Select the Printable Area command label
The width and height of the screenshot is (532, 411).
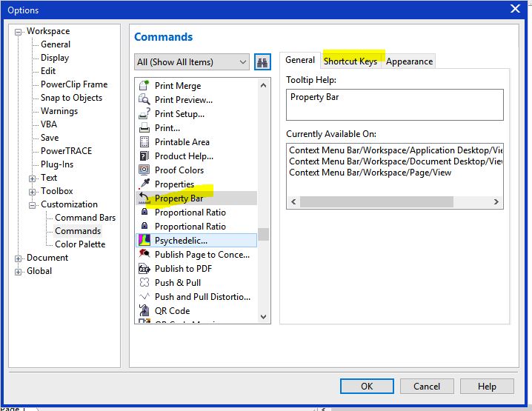point(182,141)
